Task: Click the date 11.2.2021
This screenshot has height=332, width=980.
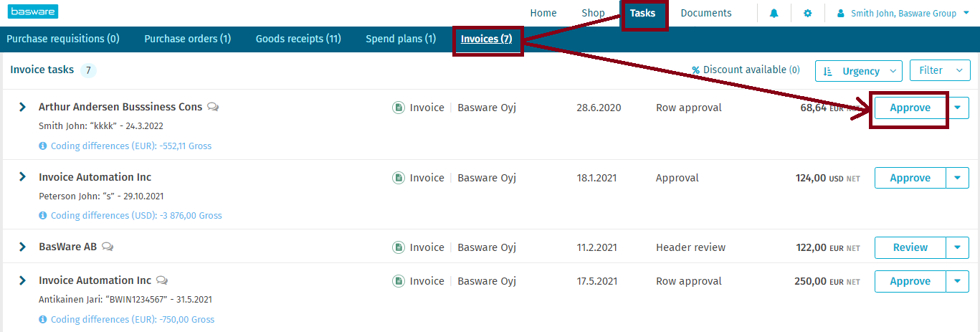Action: (x=596, y=247)
